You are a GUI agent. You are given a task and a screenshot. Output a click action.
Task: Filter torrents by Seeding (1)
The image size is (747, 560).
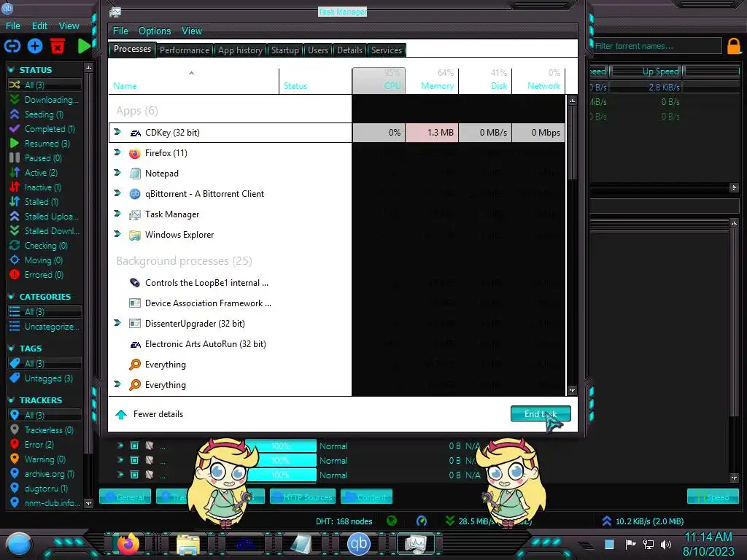pyautogui.click(x=44, y=114)
